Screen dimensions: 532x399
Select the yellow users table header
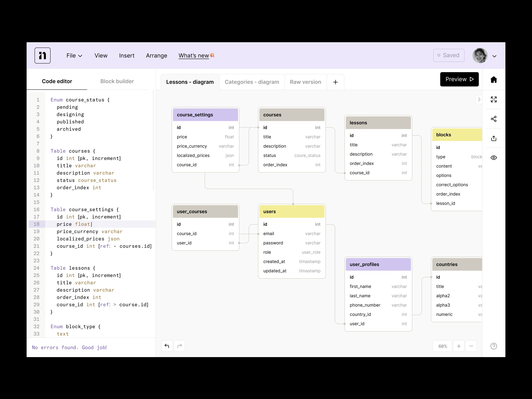tap(291, 211)
